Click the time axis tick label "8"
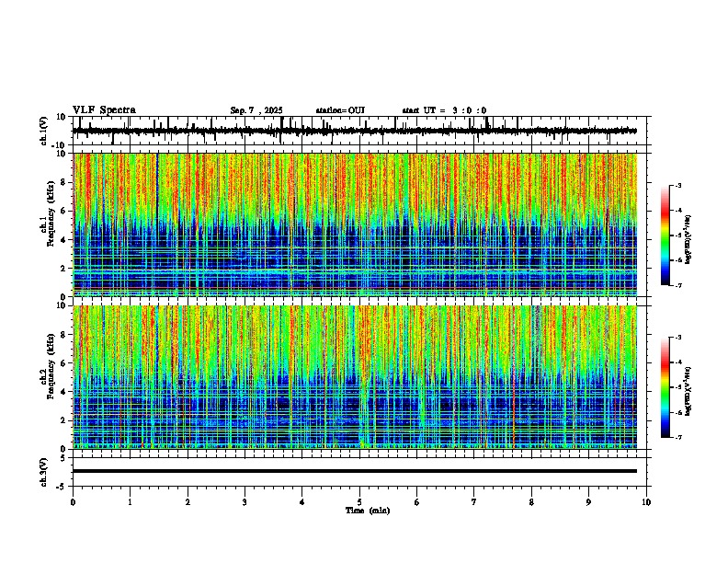The width and height of the screenshot is (728, 563). click(531, 502)
